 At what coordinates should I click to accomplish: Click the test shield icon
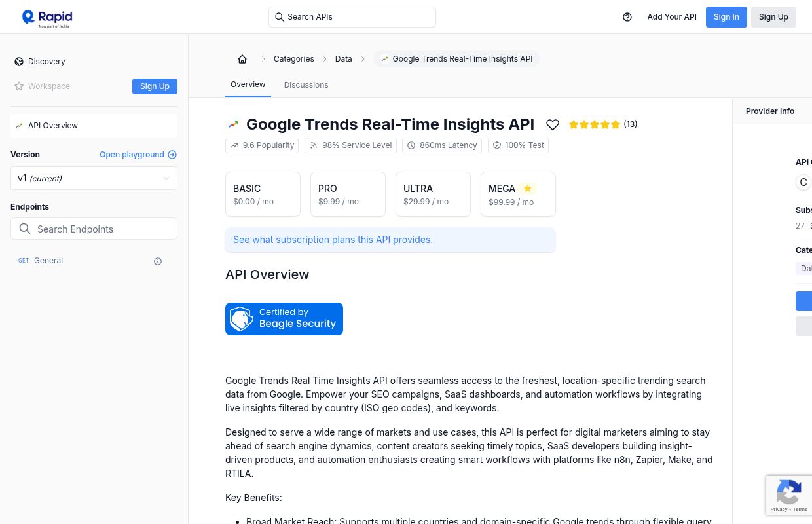tap(497, 145)
